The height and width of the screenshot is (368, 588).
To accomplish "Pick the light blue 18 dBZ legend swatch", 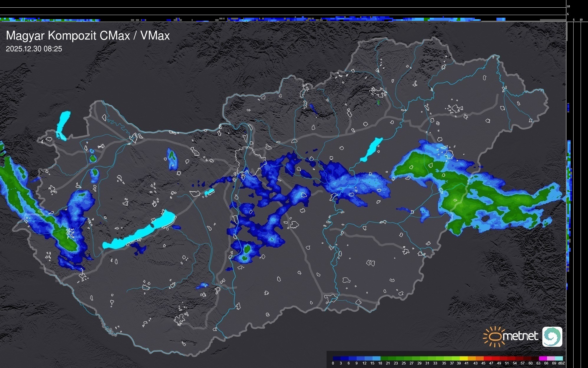I will 377,358.
